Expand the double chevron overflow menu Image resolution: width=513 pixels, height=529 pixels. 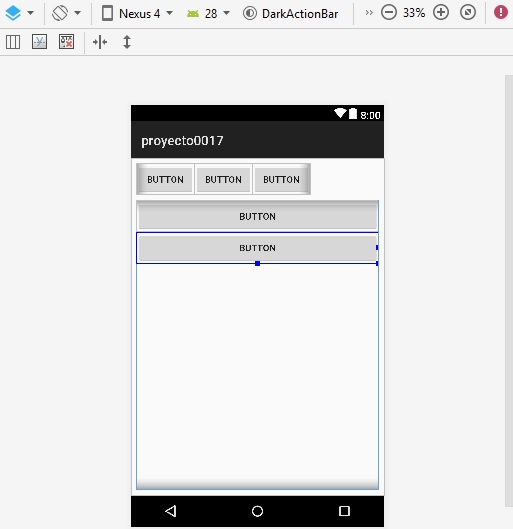click(369, 13)
